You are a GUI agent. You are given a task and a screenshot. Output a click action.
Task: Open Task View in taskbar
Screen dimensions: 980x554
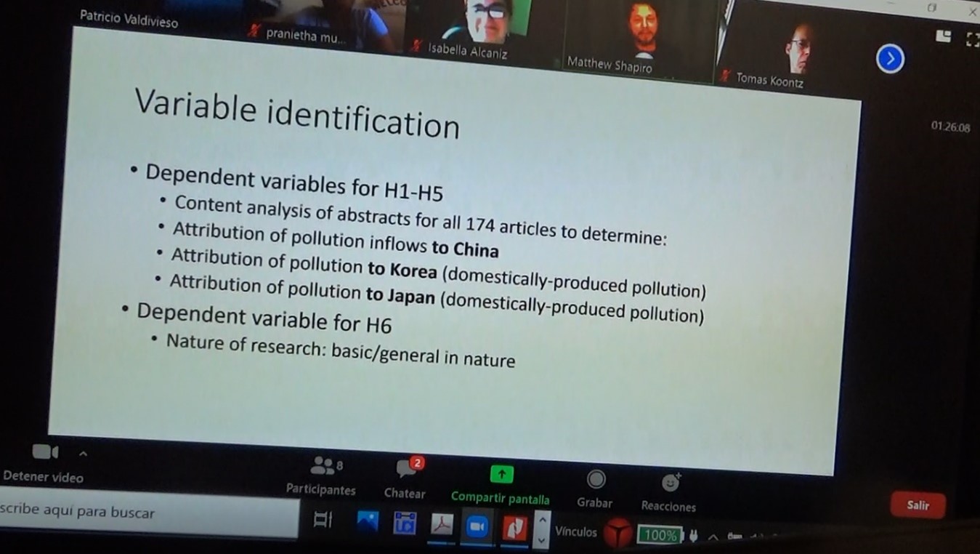click(323, 521)
